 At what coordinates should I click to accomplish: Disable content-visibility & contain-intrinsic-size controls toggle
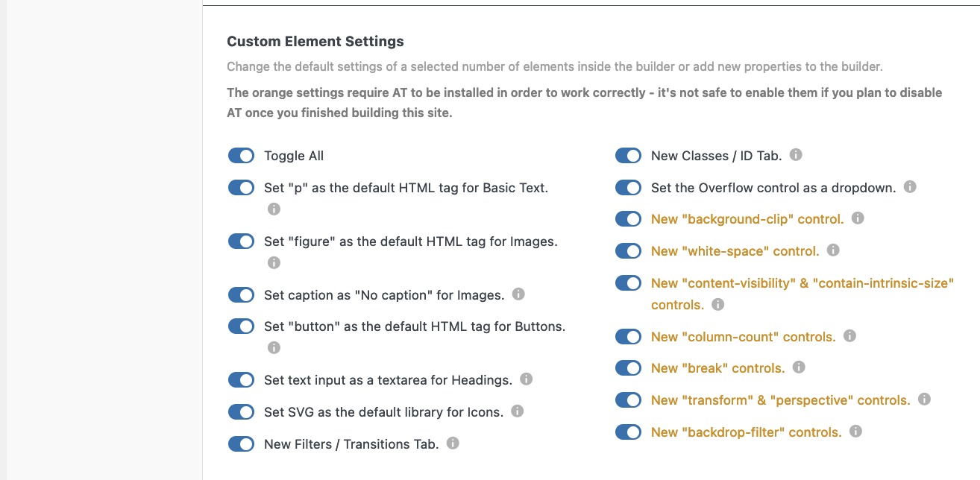click(628, 283)
